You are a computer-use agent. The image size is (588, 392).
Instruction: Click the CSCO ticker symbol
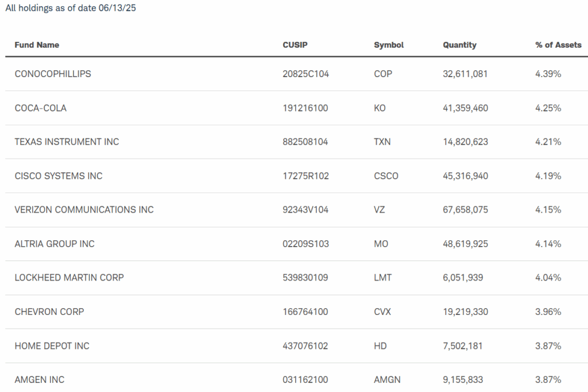pyautogui.click(x=386, y=176)
